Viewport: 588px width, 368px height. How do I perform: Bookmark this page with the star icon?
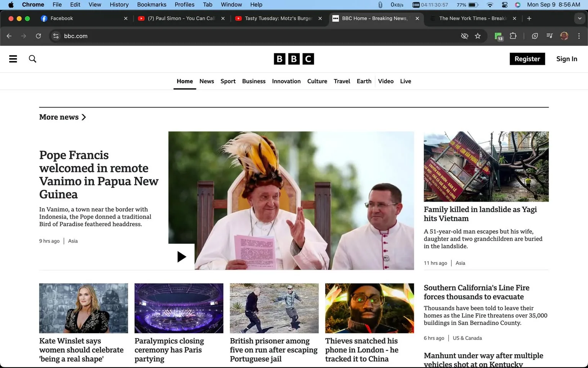[478, 36]
